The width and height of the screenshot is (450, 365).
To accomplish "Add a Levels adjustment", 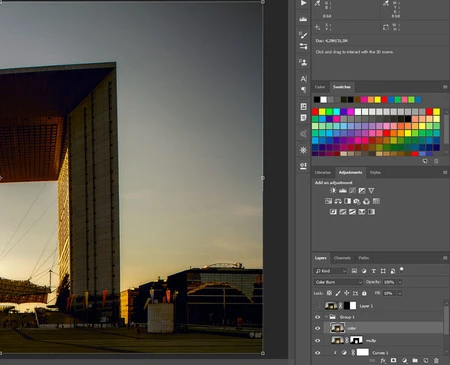I will 343,190.
